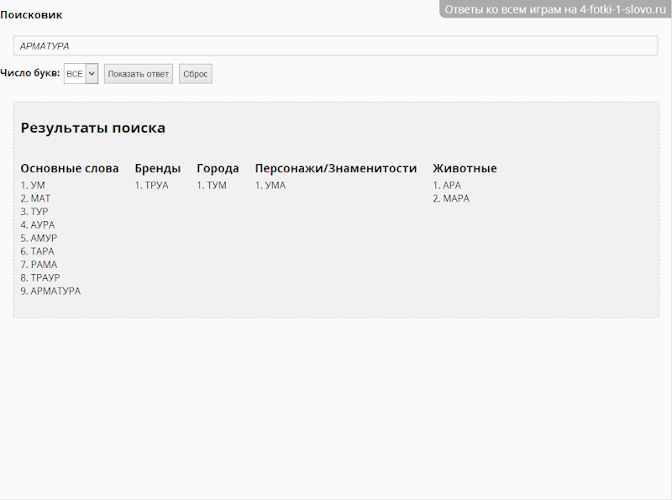Click the brand result ТРУА
The height and width of the screenshot is (500, 672).
(x=156, y=186)
